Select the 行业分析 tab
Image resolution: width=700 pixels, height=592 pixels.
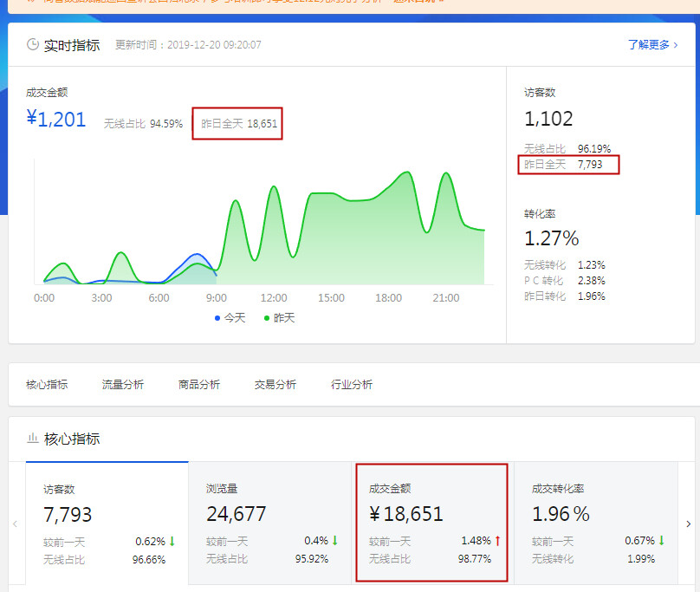click(352, 384)
